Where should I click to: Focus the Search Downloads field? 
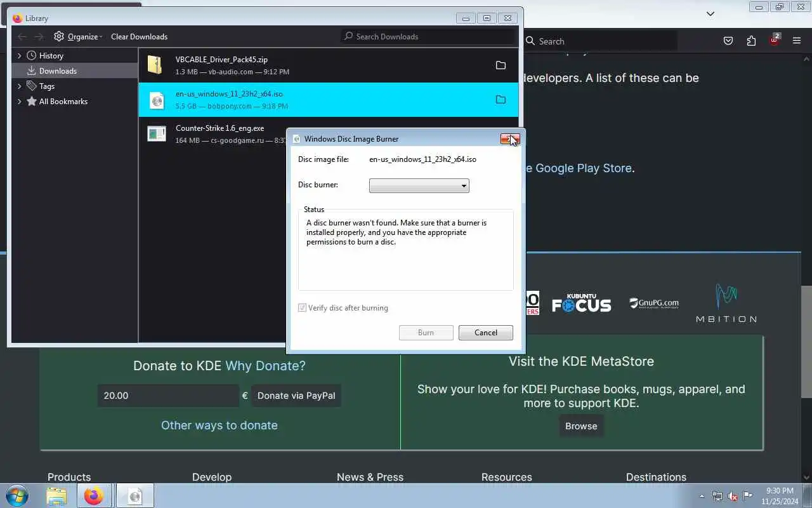[x=428, y=37]
